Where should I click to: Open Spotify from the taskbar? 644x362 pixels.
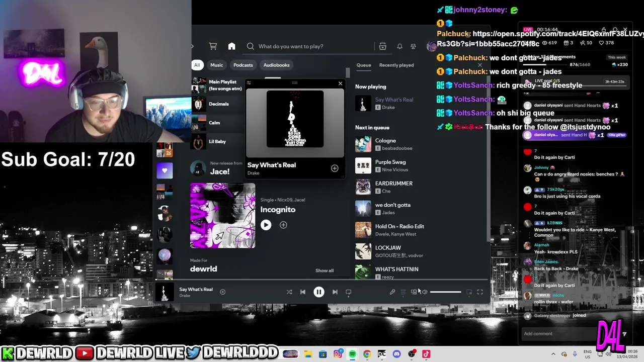point(352,354)
